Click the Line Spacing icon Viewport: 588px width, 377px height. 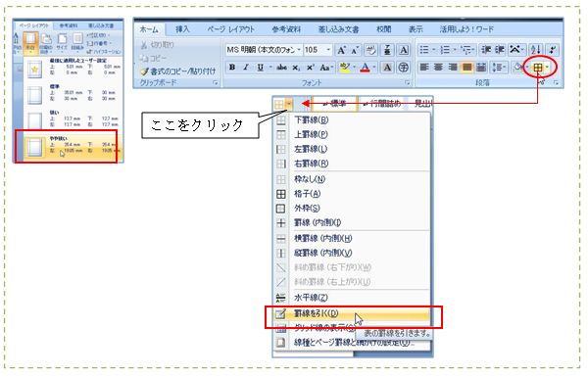(x=498, y=68)
